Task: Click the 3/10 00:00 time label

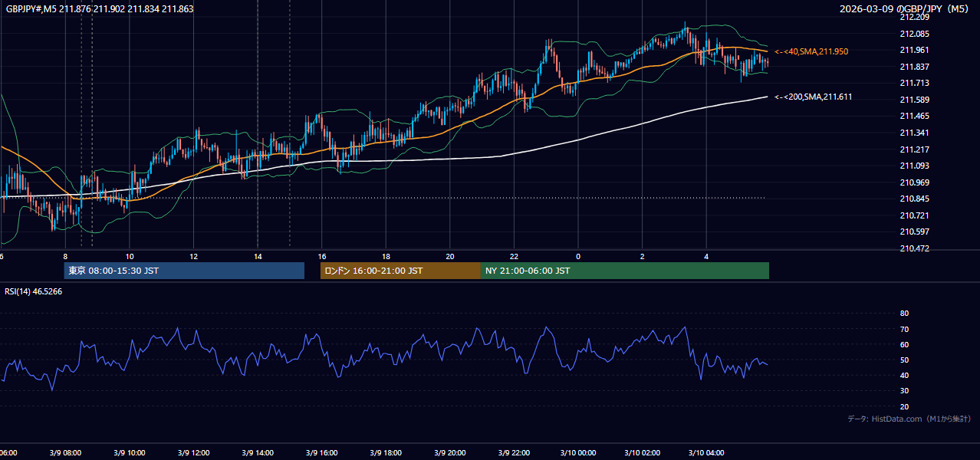Action: (578, 453)
